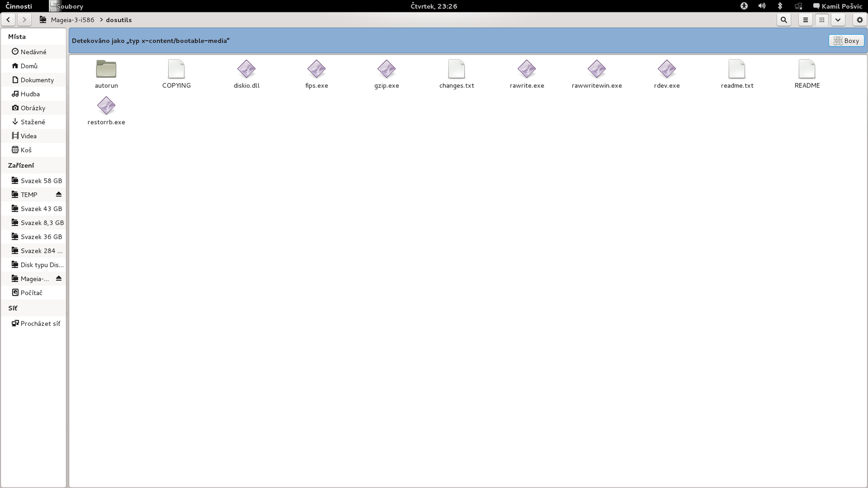Open the Bluetooth indicator
Screen dimensions: 868x488
point(780,6)
